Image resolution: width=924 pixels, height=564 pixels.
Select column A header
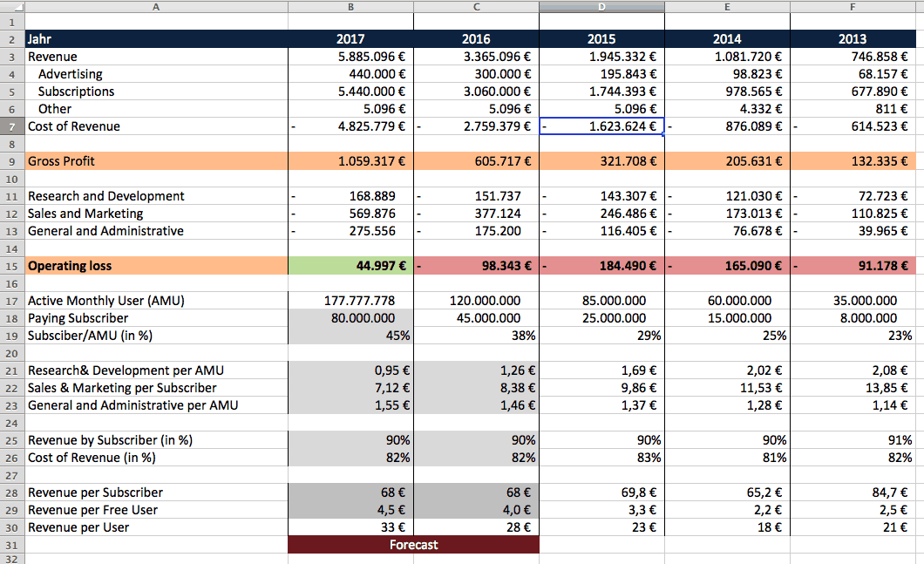point(156,6)
